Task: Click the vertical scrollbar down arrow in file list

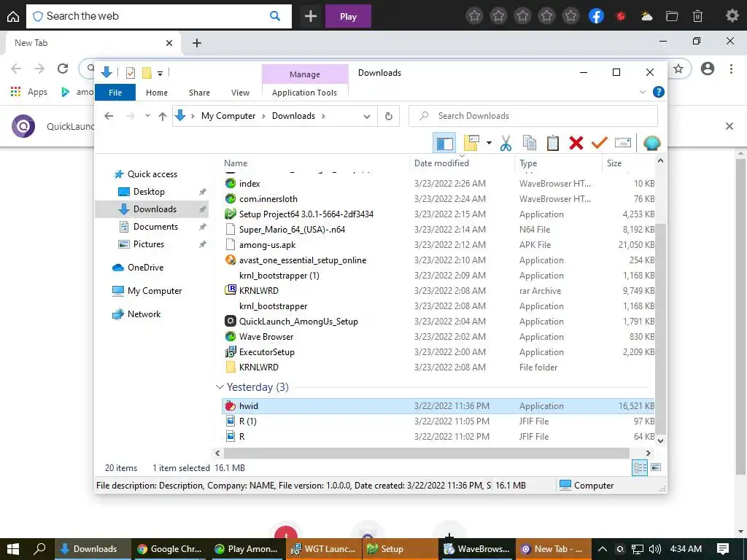Action: [x=660, y=440]
